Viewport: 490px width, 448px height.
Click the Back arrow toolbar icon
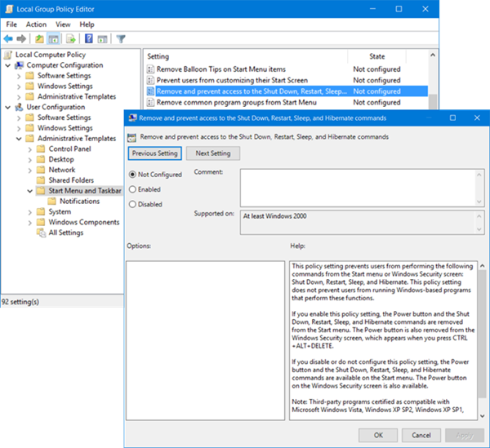point(8,39)
